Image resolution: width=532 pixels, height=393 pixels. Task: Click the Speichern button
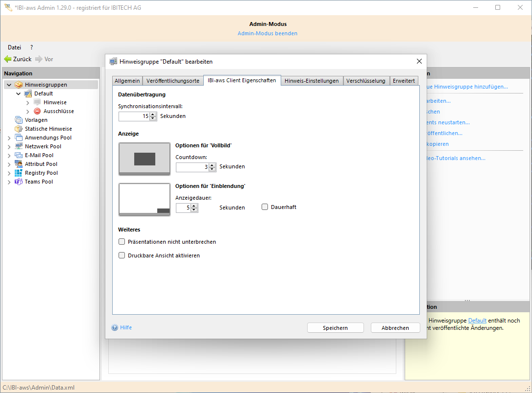point(335,328)
